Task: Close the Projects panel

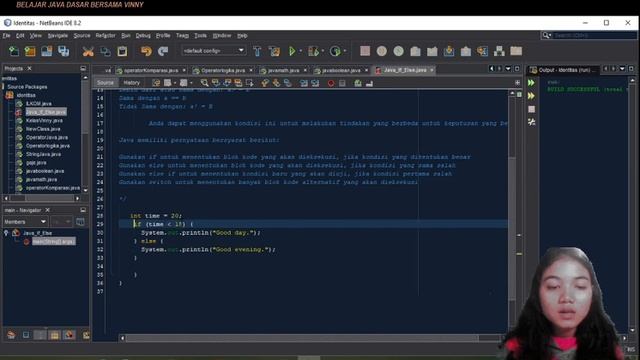Action: click(x=29, y=68)
